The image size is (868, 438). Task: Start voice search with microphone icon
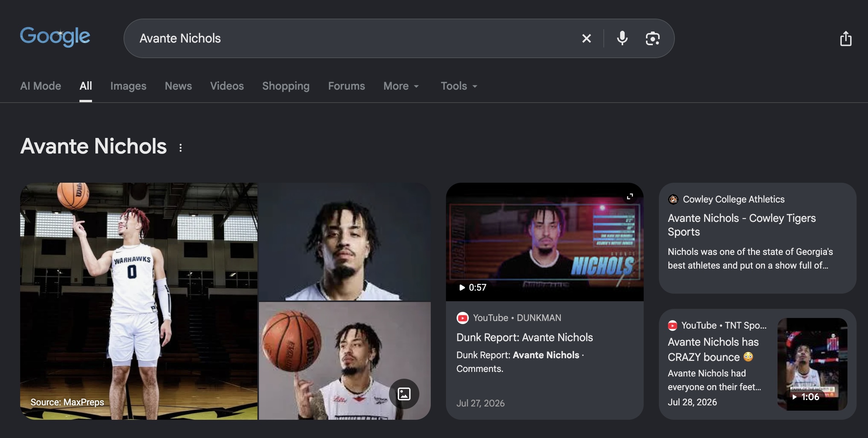point(622,38)
